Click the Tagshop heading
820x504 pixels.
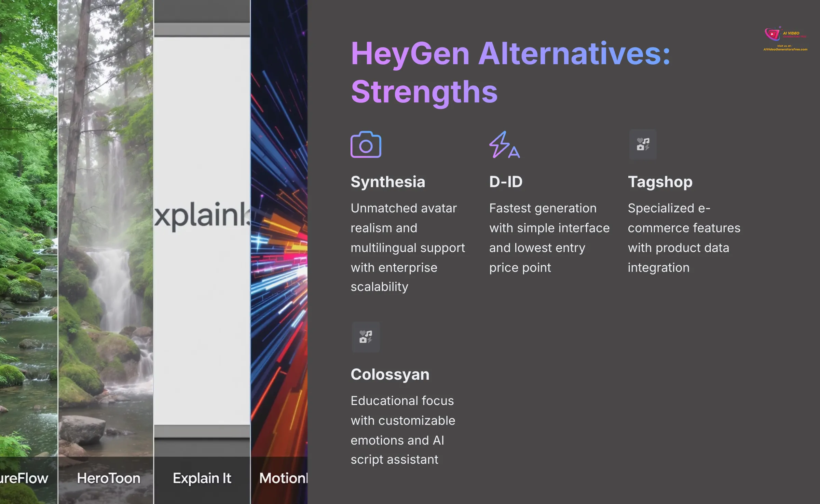point(660,182)
